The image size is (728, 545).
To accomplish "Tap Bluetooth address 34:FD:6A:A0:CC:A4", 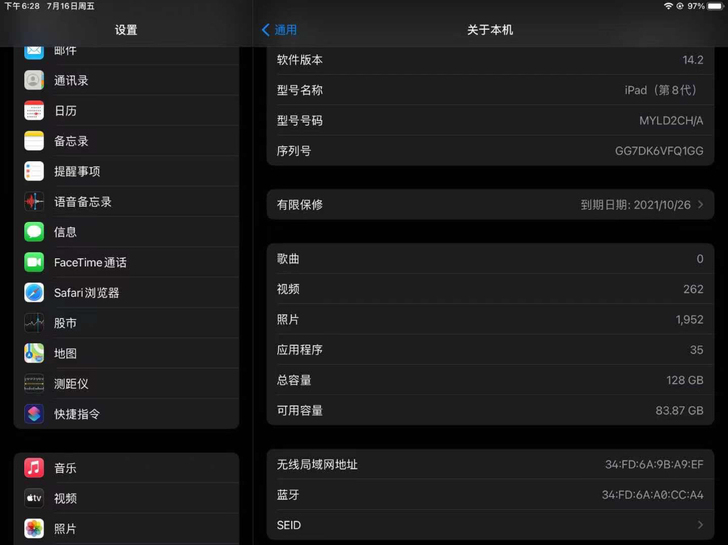I will coord(652,495).
